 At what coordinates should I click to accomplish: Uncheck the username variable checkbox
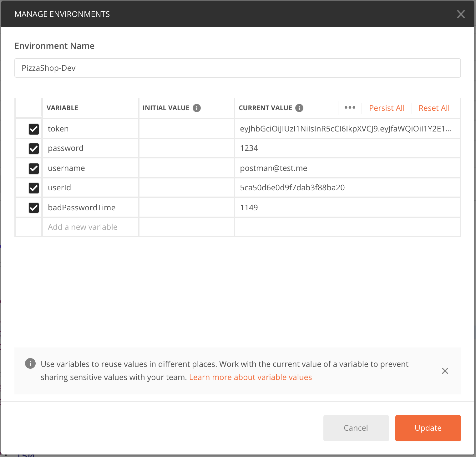pos(34,168)
